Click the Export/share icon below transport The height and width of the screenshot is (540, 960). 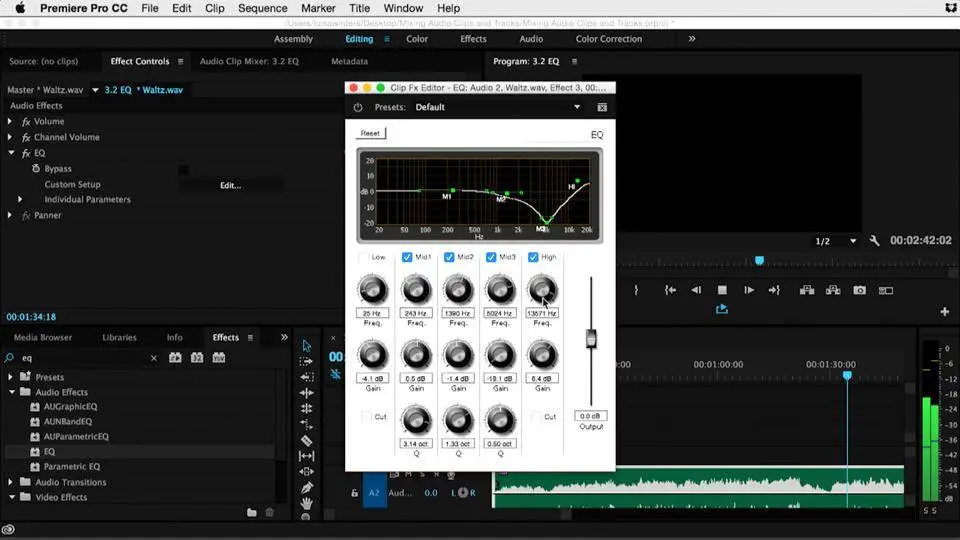(722, 309)
